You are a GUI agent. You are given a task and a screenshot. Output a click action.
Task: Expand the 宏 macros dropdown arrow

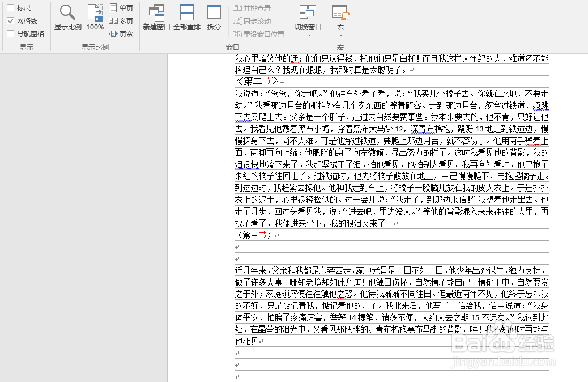[341, 36]
